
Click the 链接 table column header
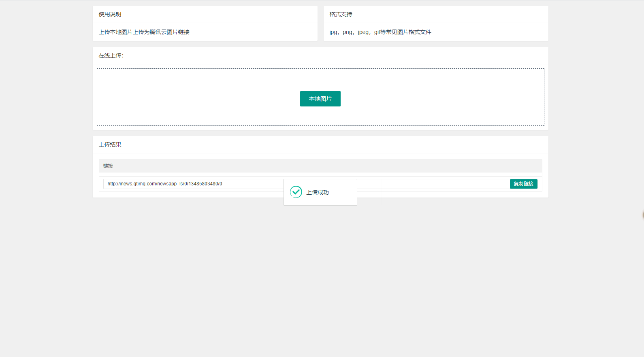[x=108, y=166]
